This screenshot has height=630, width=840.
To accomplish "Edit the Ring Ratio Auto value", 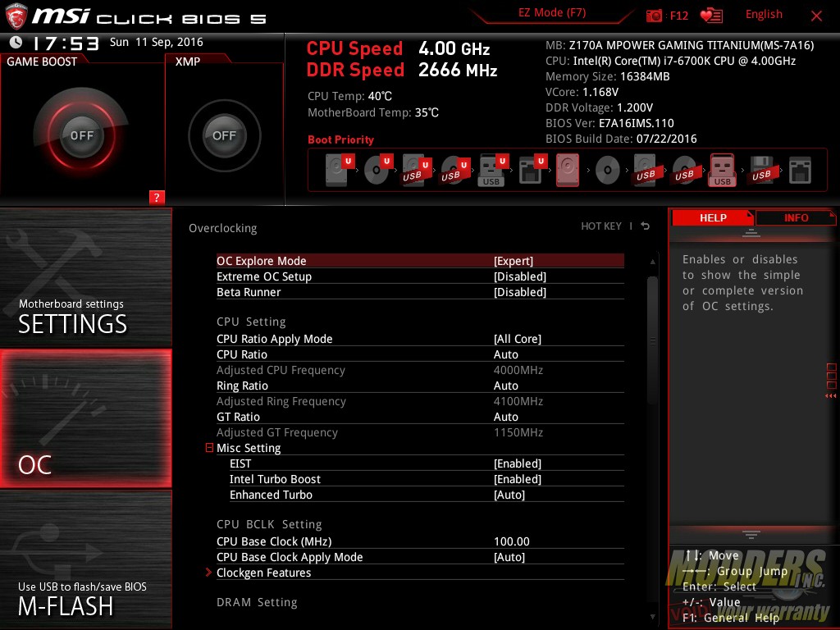I will click(x=420, y=386).
